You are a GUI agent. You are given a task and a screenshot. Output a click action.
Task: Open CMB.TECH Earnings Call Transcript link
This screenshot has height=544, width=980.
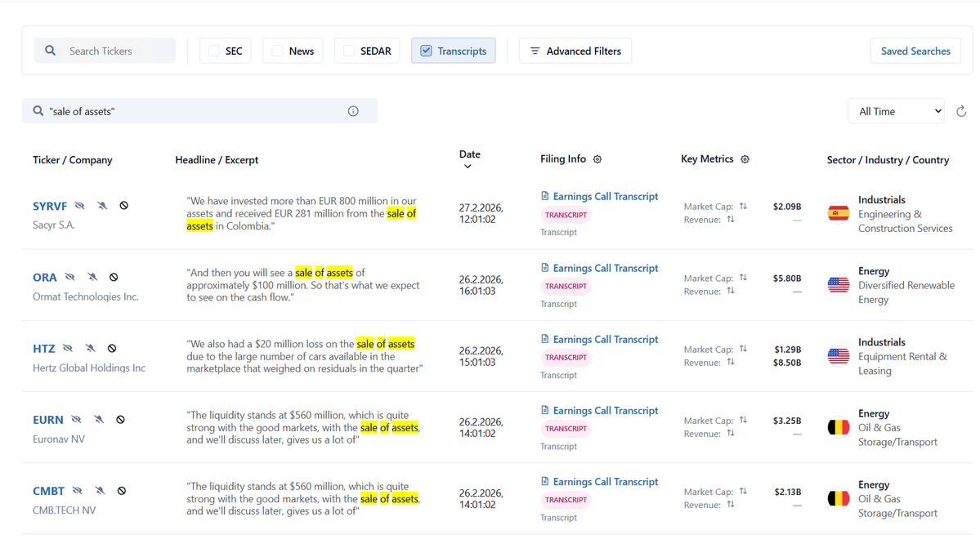tap(605, 482)
